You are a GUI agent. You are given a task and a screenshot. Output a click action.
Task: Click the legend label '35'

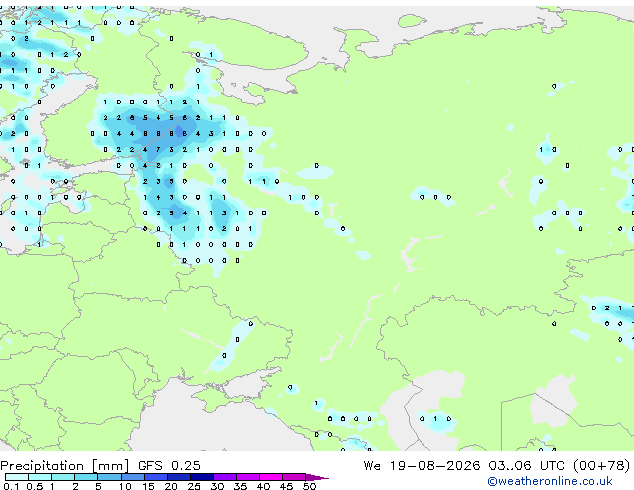point(240,486)
